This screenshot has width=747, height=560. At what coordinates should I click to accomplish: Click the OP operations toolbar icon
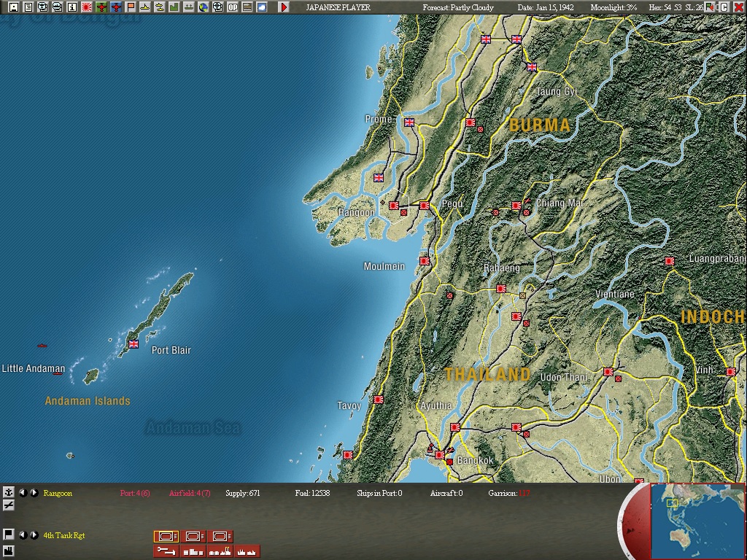(233, 7)
